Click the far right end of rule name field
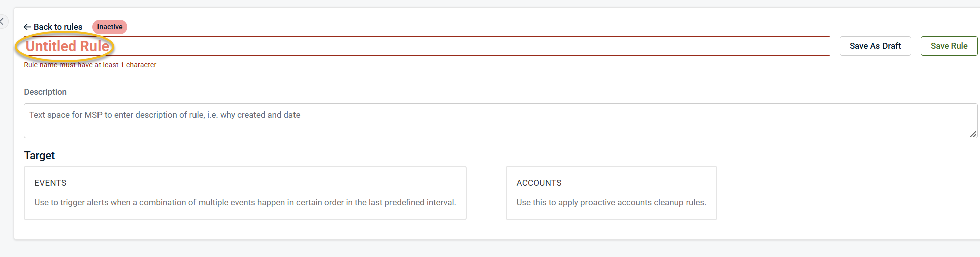 (x=819, y=46)
